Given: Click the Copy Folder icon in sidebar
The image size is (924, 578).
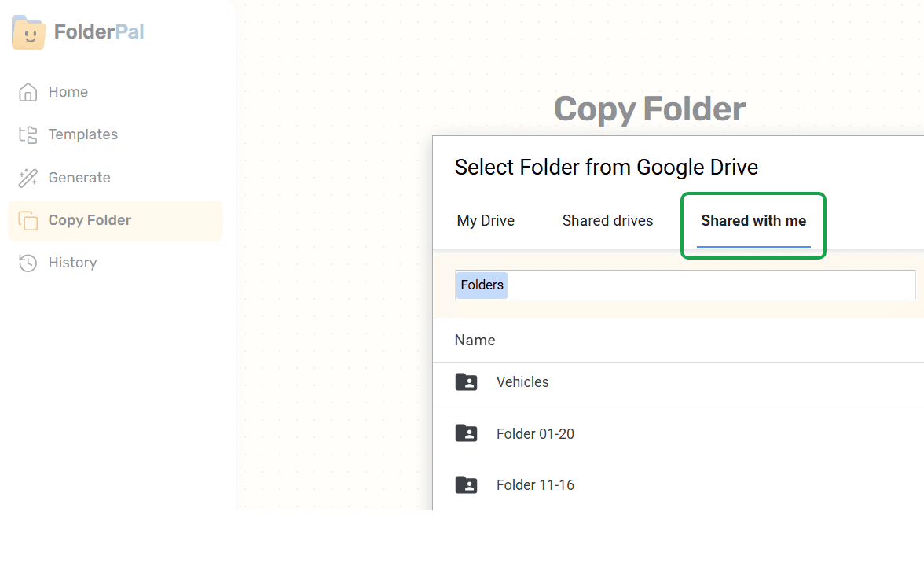Looking at the screenshot, I should coord(27,220).
